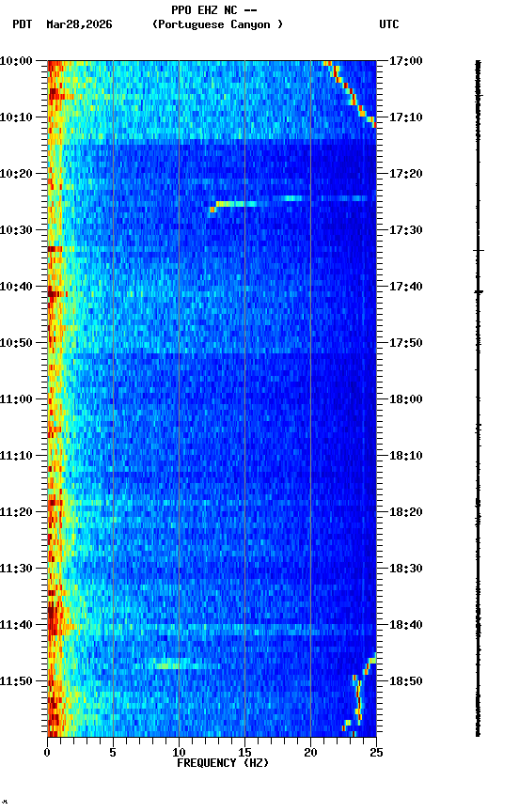Click the 18:00 UTC time label
Viewport: 519px width, 812px height.
406,399
